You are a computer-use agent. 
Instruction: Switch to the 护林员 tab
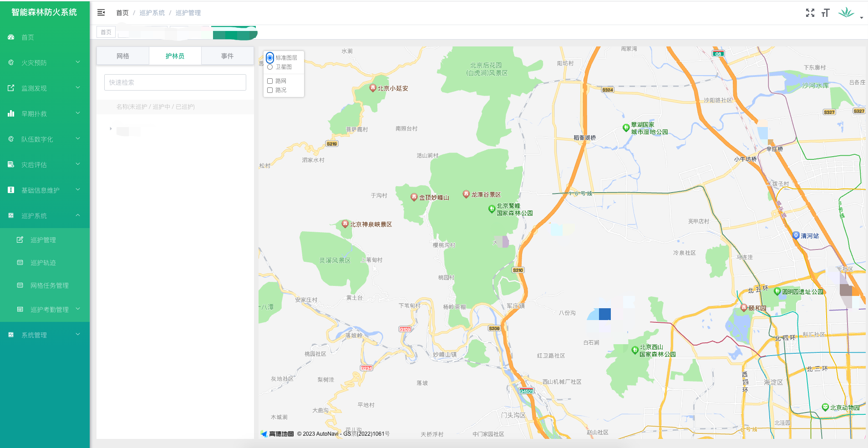[175, 56]
